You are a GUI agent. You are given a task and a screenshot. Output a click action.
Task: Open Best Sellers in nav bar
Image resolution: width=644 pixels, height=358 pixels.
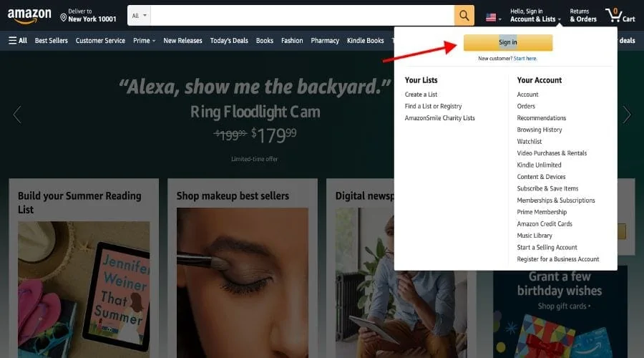[x=52, y=41]
